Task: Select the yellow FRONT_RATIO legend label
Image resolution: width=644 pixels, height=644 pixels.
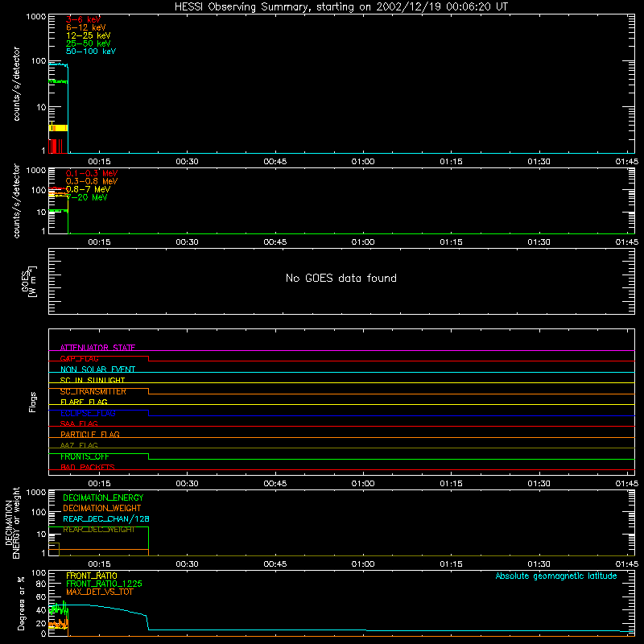Action: tap(92, 576)
